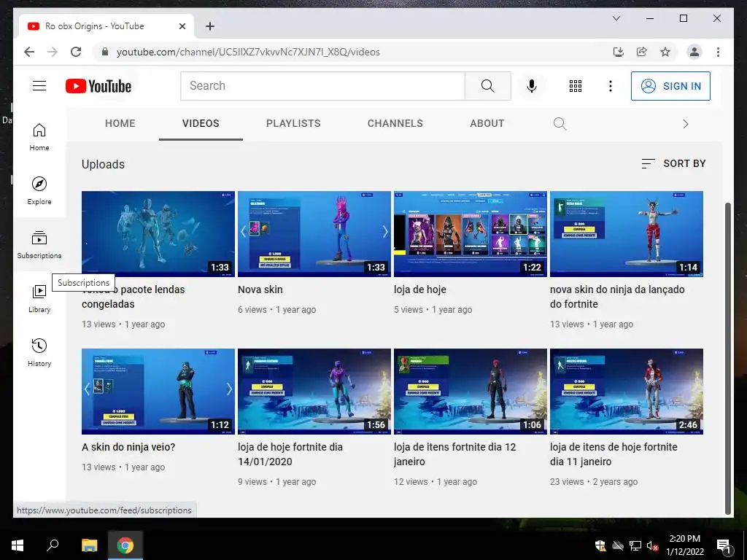Open the Chrome profile avatar

click(694, 52)
